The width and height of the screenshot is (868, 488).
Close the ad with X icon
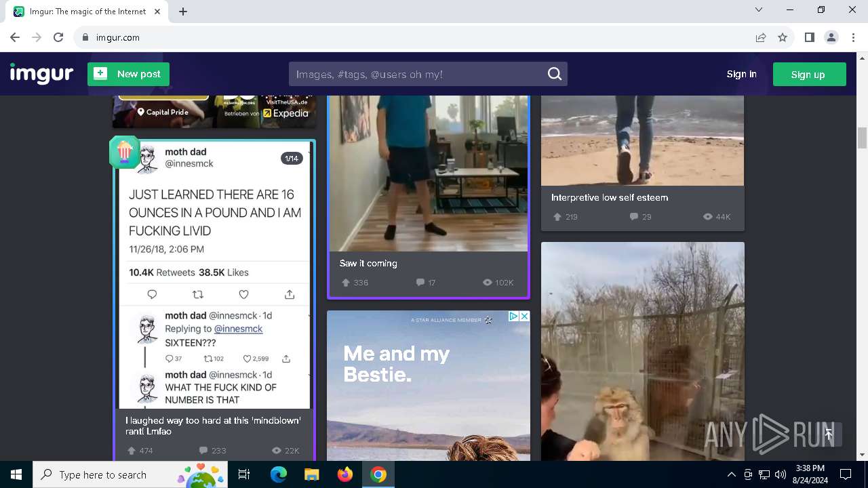tap(524, 316)
